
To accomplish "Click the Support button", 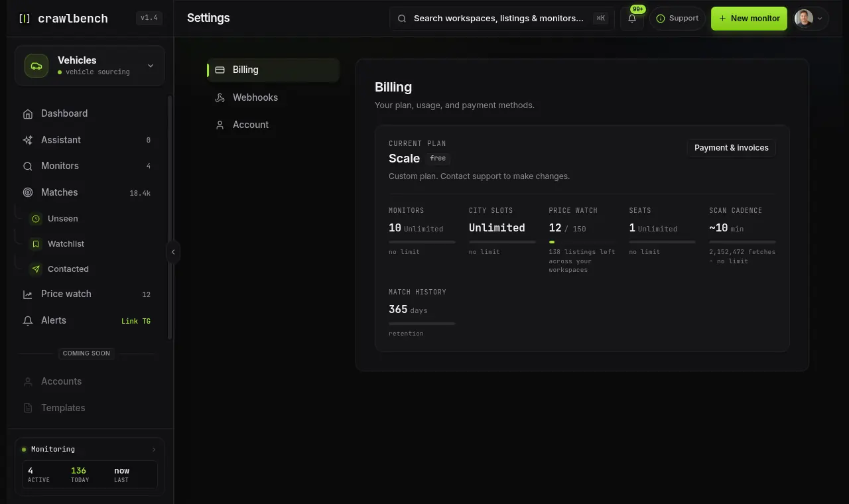I will (x=677, y=19).
